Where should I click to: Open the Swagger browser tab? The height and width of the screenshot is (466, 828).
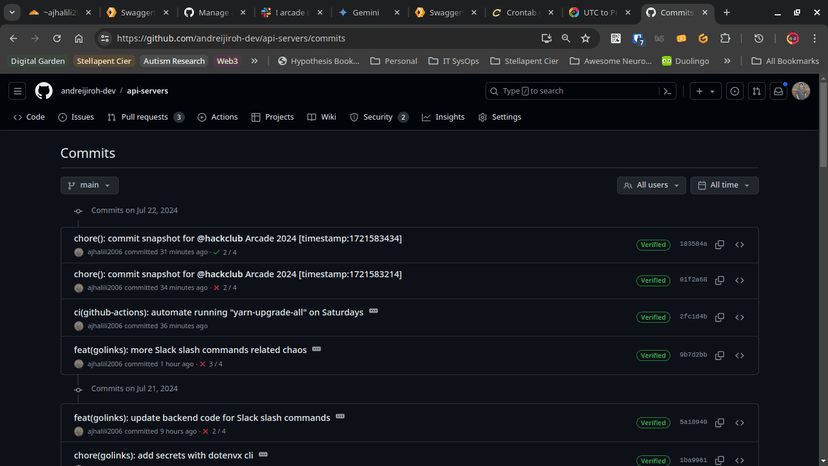click(135, 13)
